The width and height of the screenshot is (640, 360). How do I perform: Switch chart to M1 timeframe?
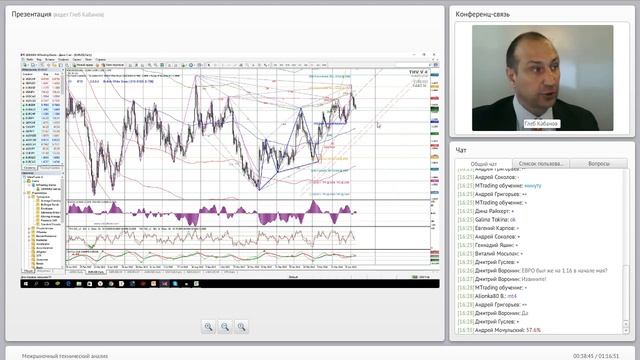coord(275,65)
